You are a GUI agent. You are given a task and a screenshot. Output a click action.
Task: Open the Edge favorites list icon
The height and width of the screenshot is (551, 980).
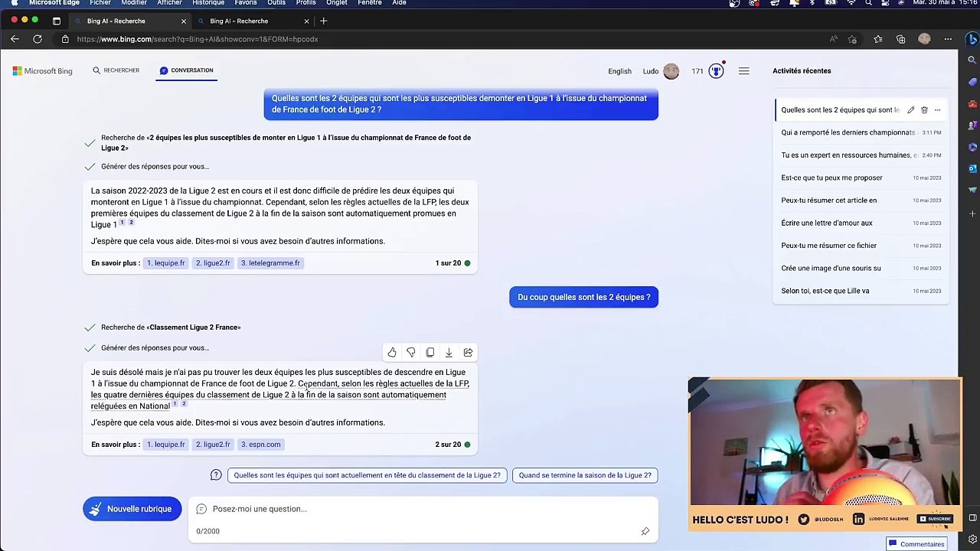click(878, 39)
